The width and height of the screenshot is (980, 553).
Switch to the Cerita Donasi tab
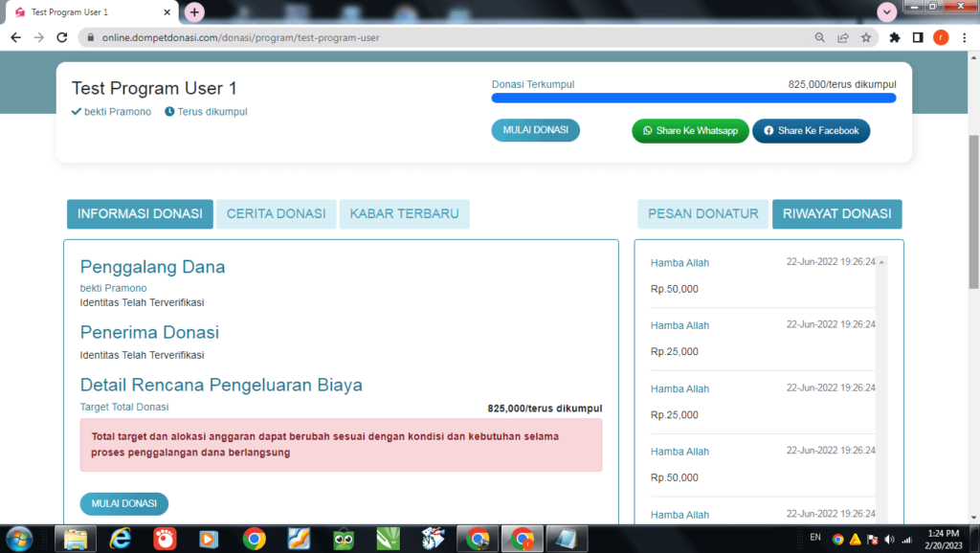(277, 214)
